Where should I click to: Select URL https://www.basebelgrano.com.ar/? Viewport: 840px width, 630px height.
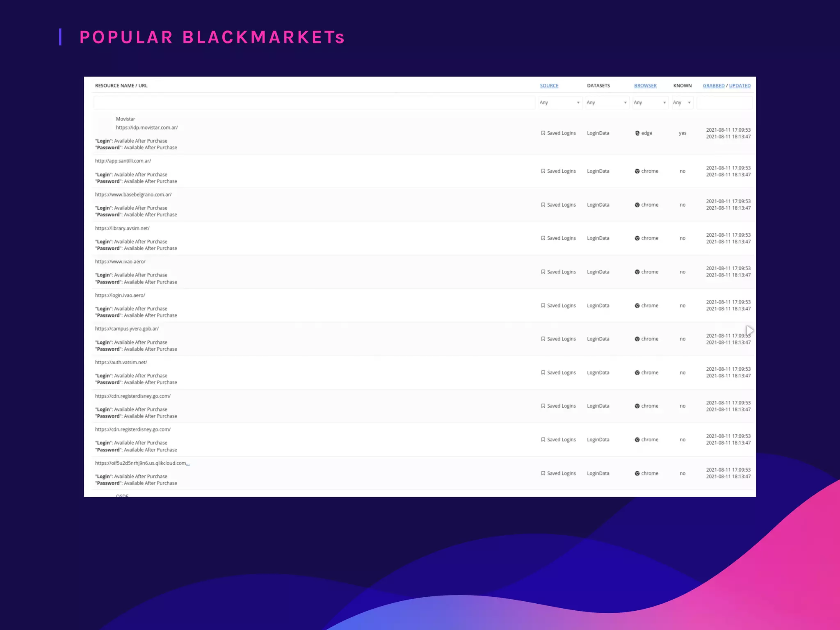point(133,194)
